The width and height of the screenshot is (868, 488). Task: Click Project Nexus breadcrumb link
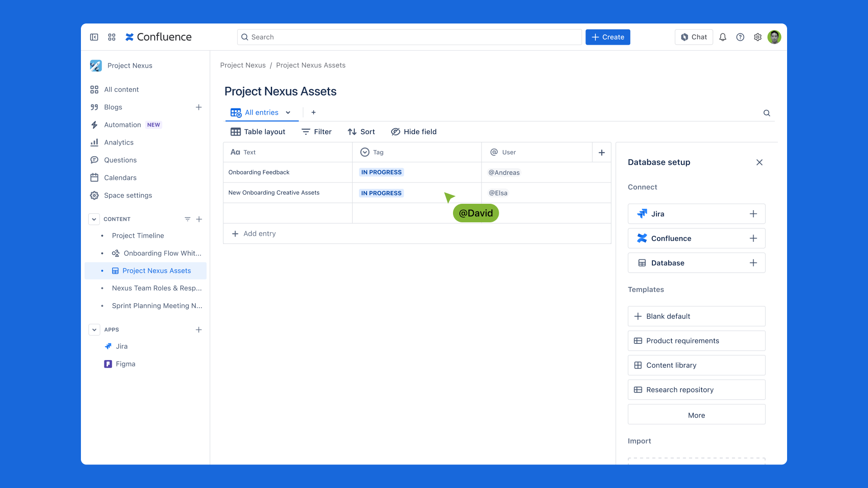coord(243,65)
